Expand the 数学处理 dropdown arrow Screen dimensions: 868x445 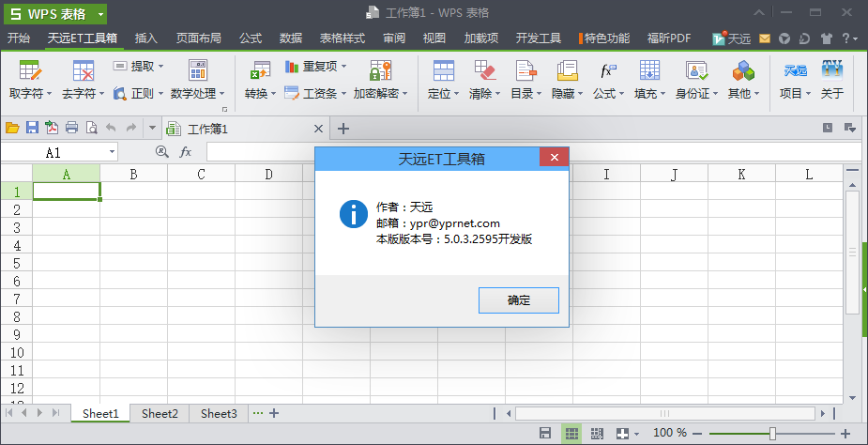pyautogui.click(x=222, y=94)
